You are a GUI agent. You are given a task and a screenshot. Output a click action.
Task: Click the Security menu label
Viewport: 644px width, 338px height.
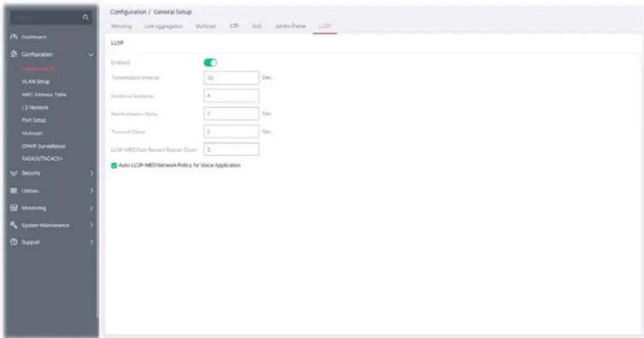pos(31,173)
